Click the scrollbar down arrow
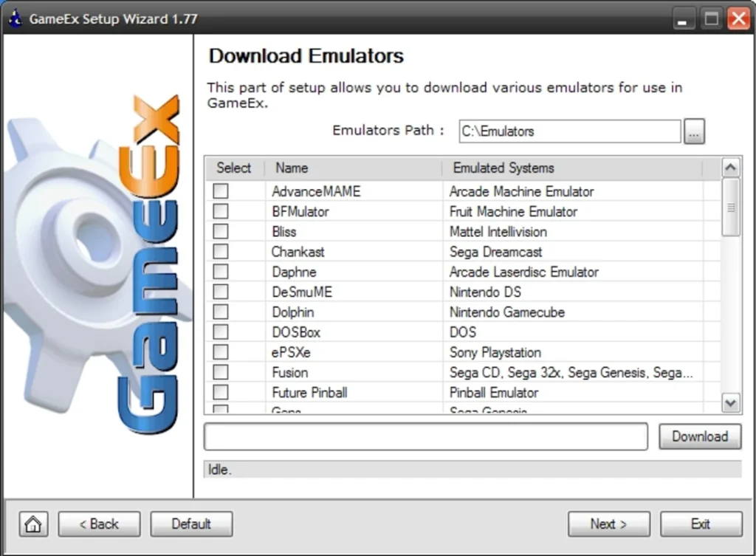The width and height of the screenshot is (756, 556). point(730,404)
